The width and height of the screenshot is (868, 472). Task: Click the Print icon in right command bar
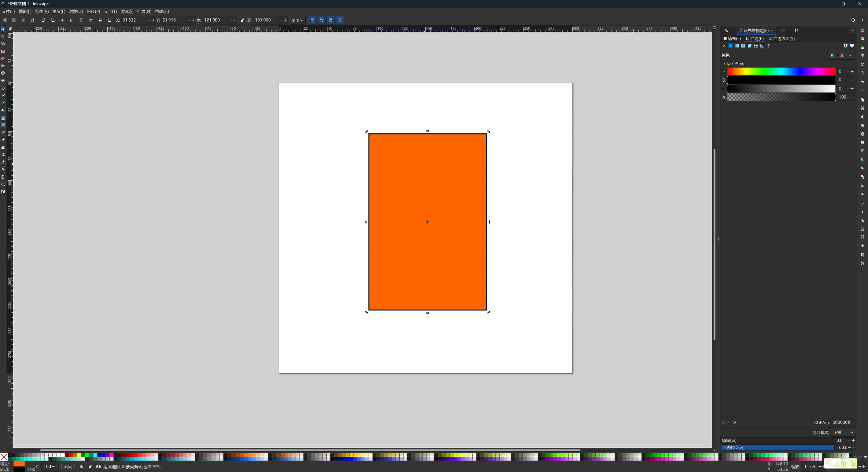click(x=862, y=55)
